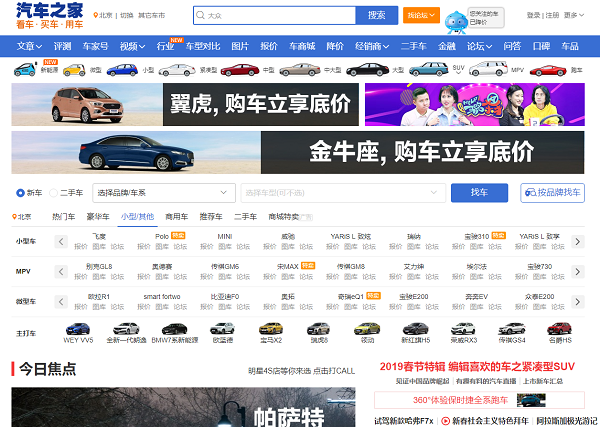Switch to the 推荐车 tab
600x427 pixels.
(x=211, y=217)
